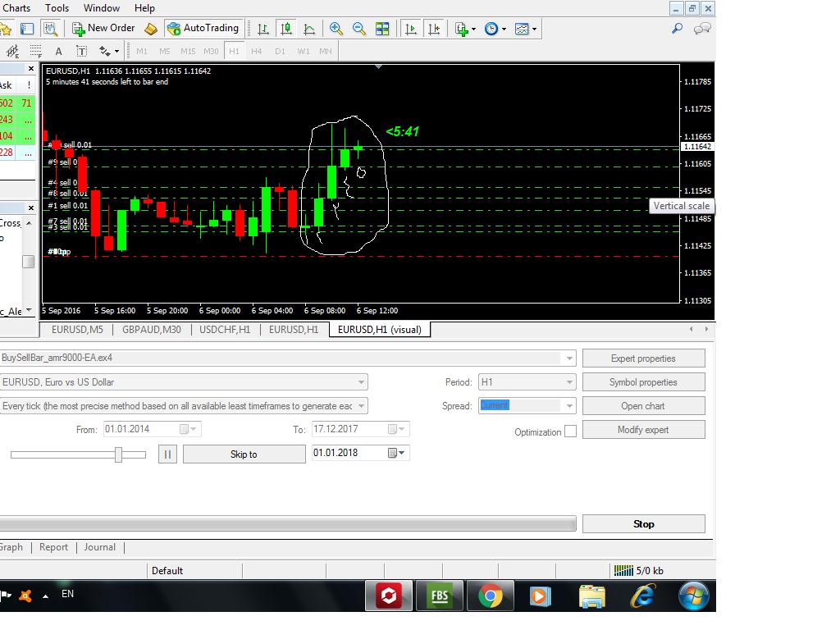
Task: Select M1 timeframe
Action: [x=141, y=52]
